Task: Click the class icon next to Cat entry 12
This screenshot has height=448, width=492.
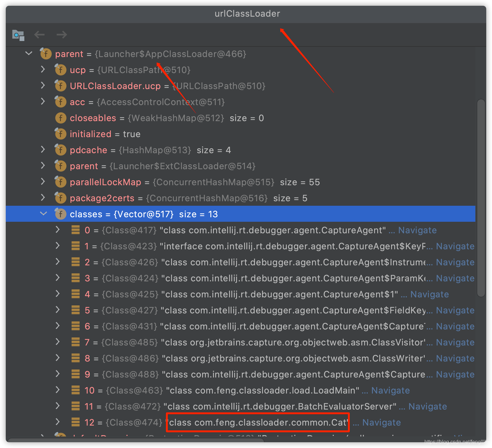Action: (75, 422)
